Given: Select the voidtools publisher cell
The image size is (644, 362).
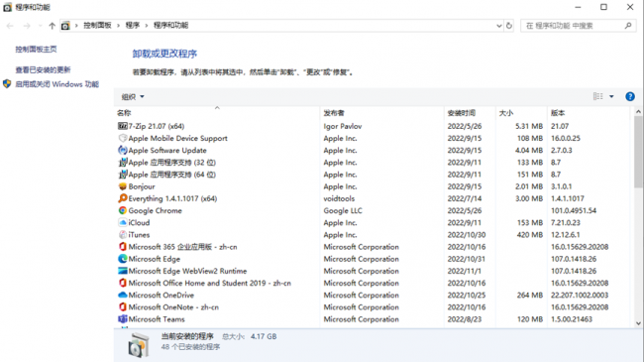Looking at the screenshot, I should click(x=339, y=198).
